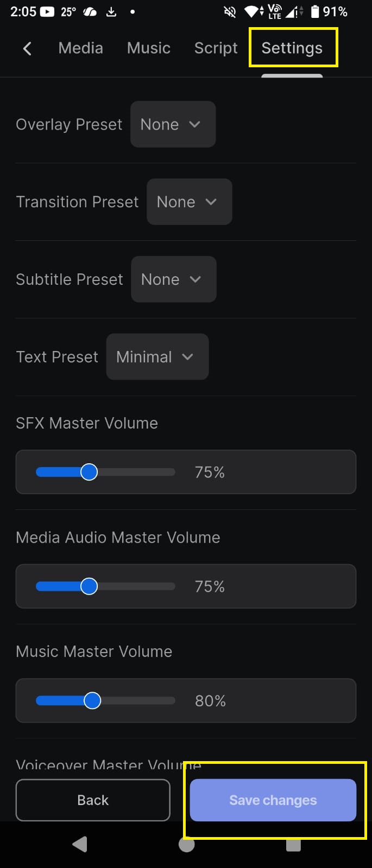Tap the battery icon in status bar

click(315, 11)
